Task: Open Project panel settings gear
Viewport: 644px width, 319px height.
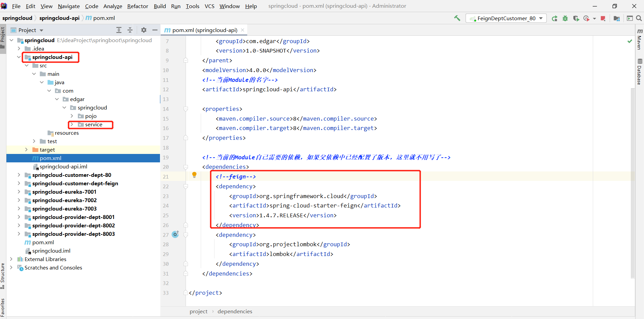Action: (x=144, y=30)
